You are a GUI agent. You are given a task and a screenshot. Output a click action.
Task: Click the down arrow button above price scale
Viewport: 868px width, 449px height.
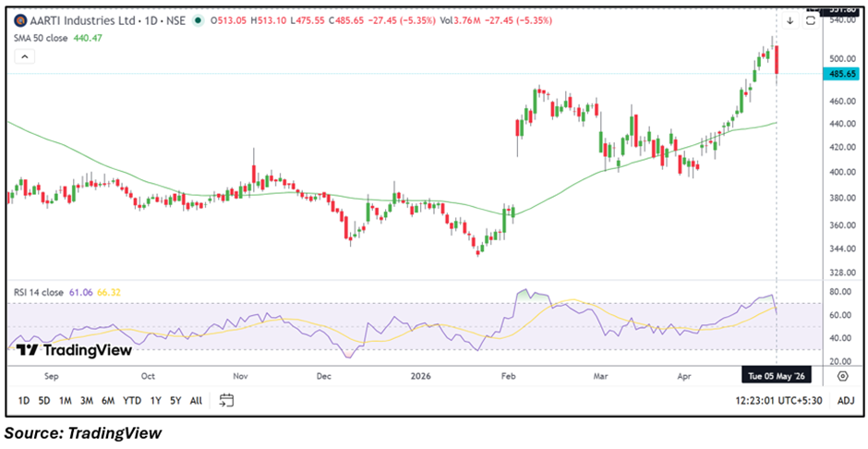click(x=790, y=21)
